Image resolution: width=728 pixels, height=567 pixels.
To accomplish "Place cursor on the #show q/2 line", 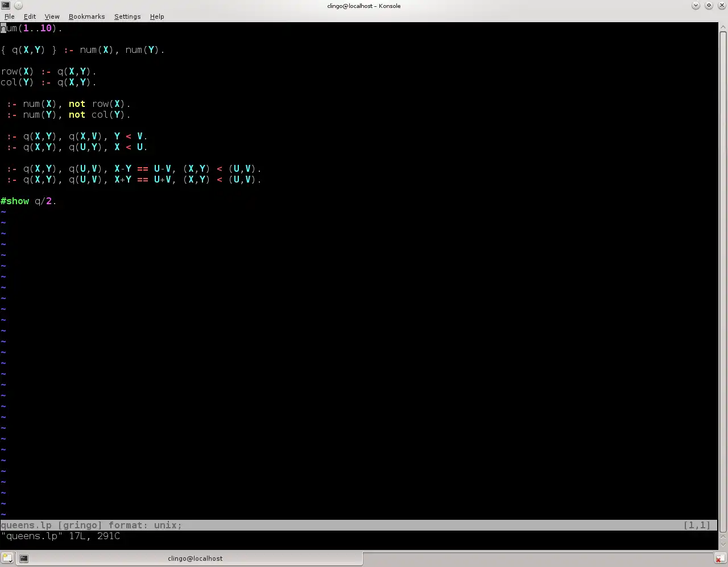I will click(28, 201).
